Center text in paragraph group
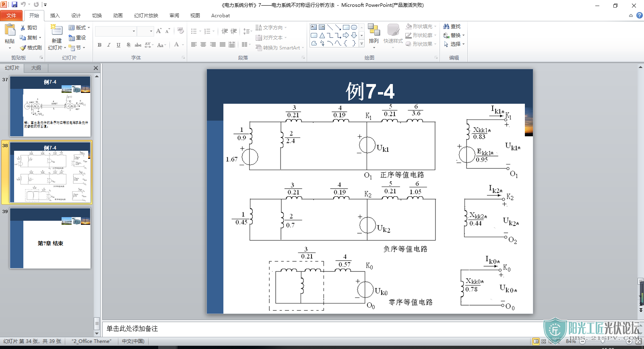This screenshot has width=644, height=349. (x=203, y=45)
